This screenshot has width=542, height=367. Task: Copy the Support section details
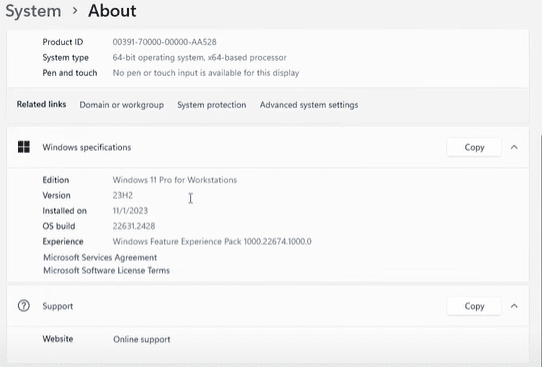[474, 306]
